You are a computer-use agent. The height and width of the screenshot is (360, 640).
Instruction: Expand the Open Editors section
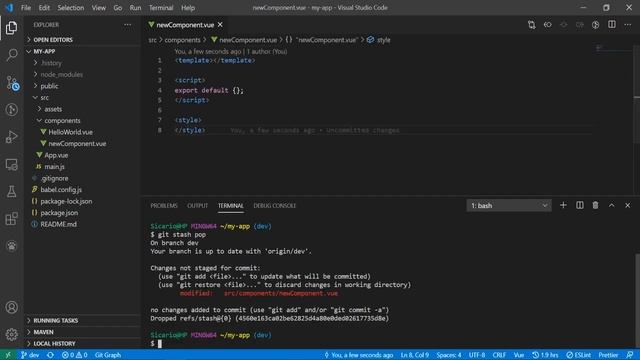82,40
